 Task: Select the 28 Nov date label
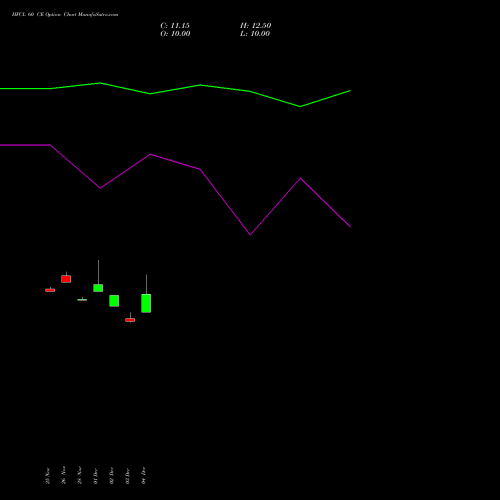[80, 475]
